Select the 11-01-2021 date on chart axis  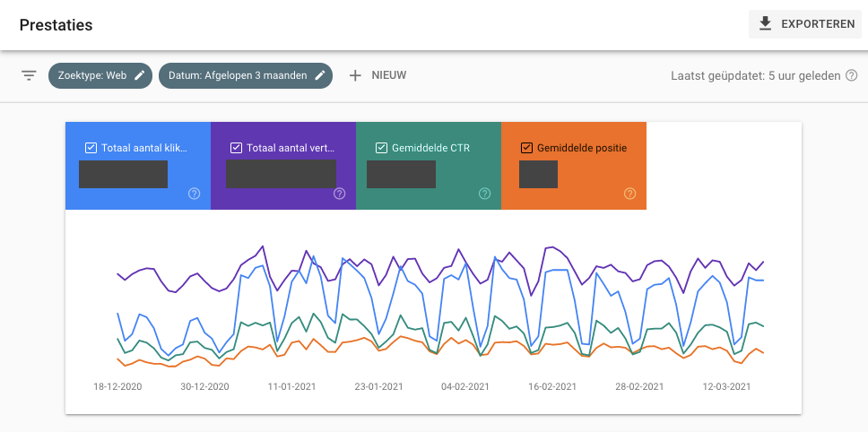291,386
